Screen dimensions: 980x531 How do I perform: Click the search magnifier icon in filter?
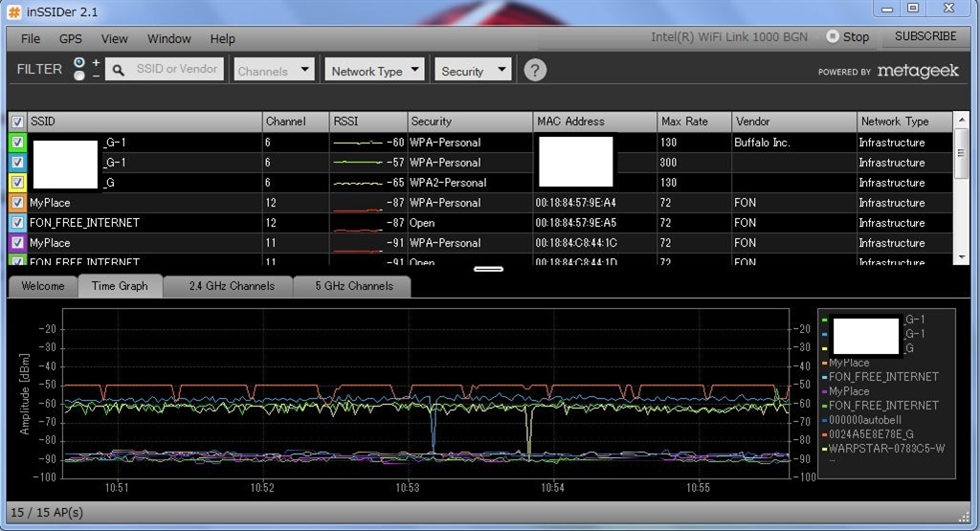(x=118, y=70)
